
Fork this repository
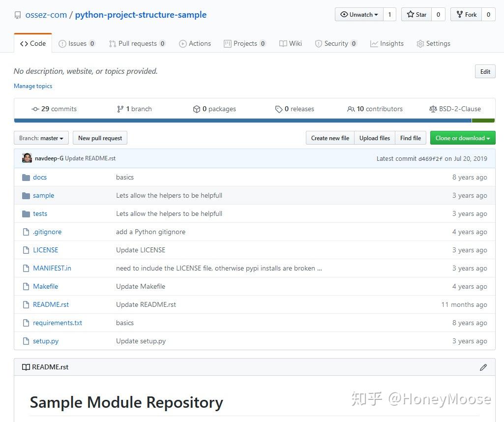pos(466,14)
